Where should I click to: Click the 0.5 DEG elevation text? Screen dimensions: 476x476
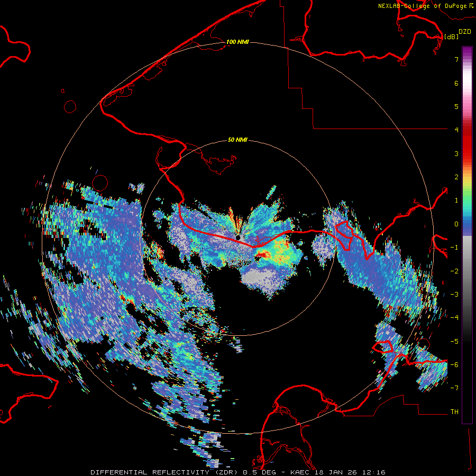click(x=260, y=472)
